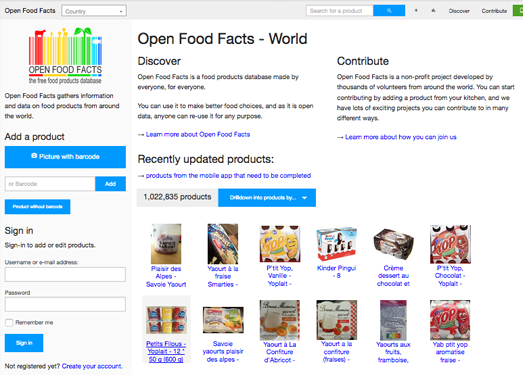Click Yaourts aux fruits, framboise text link
The height and width of the screenshot is (375, 523).
pos(393,352)
